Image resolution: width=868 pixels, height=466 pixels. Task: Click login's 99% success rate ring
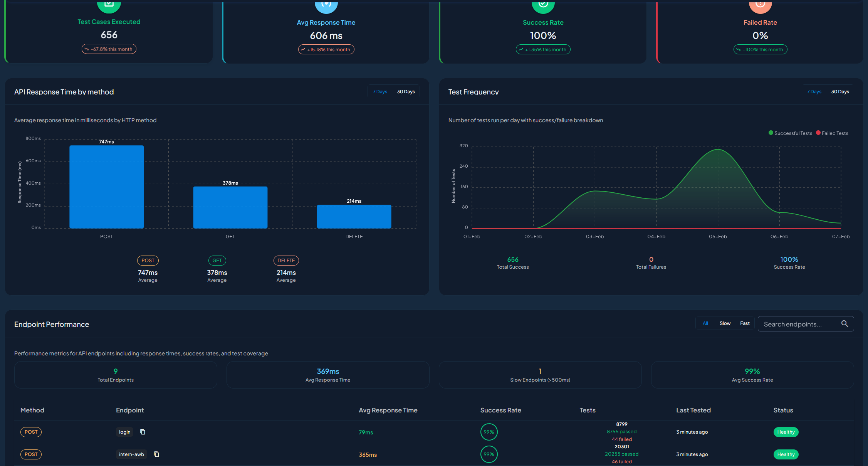tap(489, 432)
